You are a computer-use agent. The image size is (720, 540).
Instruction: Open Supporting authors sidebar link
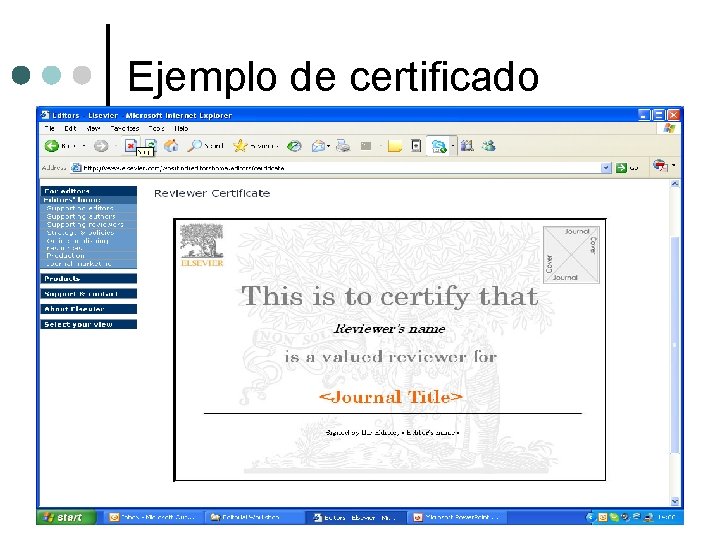[x=81, y=216]
